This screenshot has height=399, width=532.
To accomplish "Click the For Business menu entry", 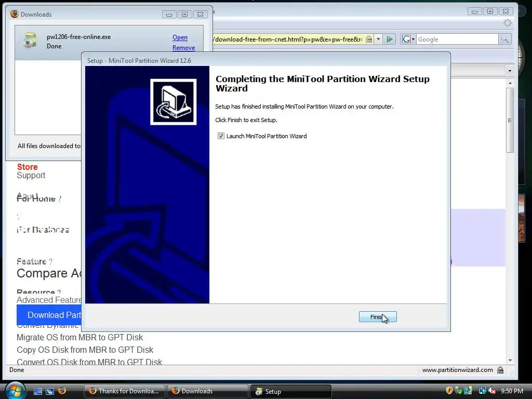I will click(x=43, y=230).
